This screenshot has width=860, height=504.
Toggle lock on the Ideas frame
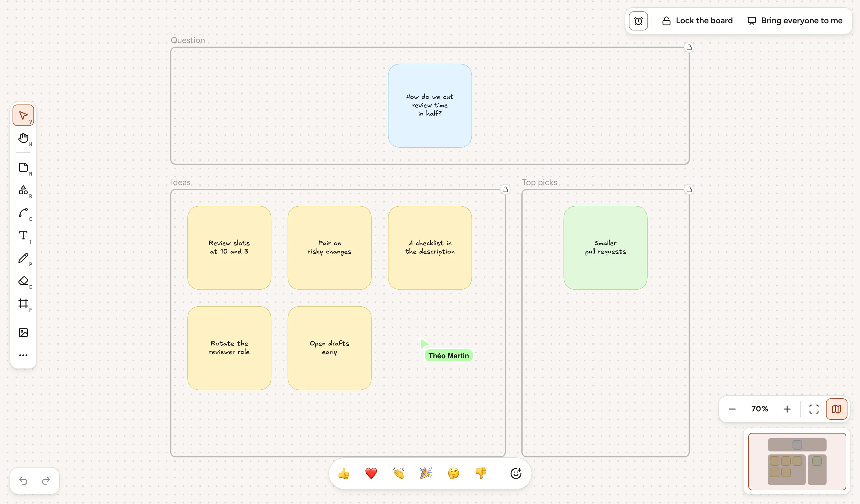[505, 189]
